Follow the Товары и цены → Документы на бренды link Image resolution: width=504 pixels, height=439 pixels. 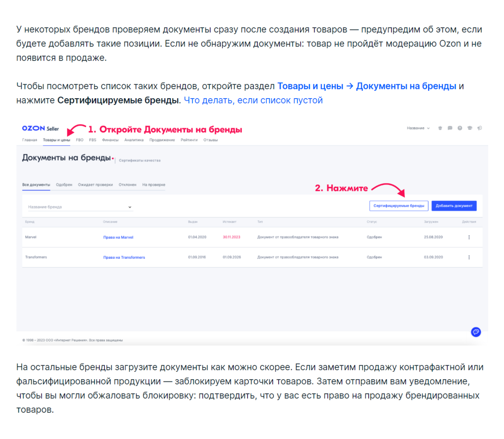click(x=367, y=86)
